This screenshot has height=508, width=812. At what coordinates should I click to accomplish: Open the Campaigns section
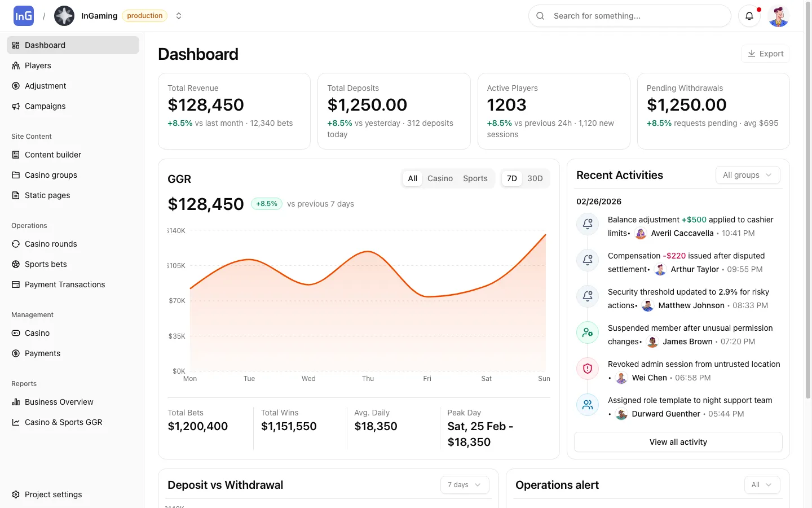coord(45,106)
